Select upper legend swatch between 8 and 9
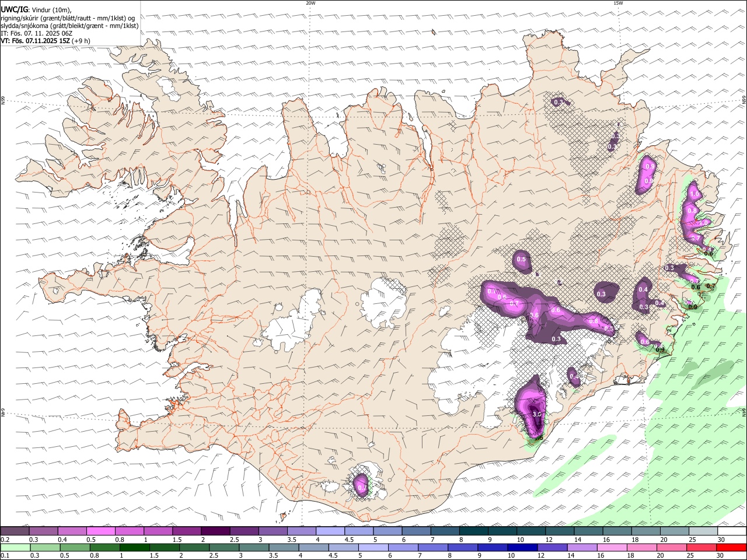The image size is (747, 560). tap(474, 531)
